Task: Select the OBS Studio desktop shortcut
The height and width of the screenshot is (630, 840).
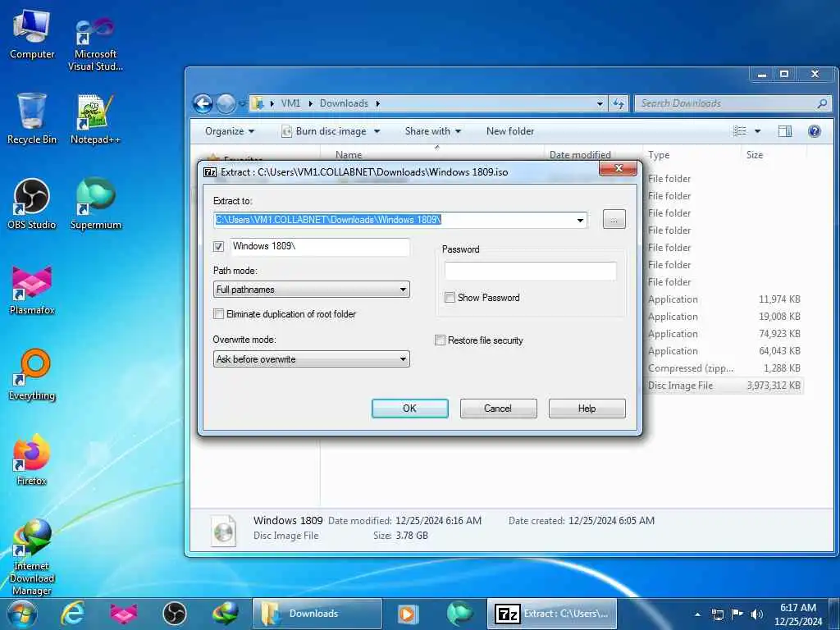Action: coord(32,204)
